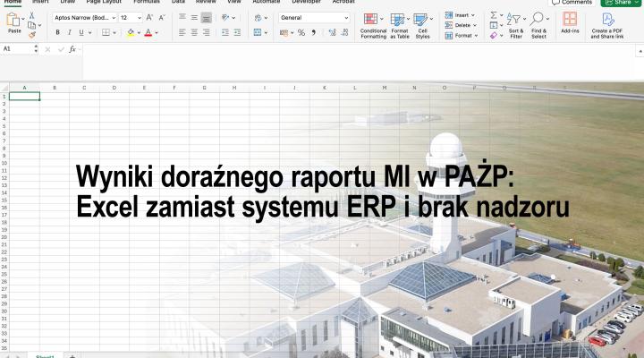Switch to the Home tab
This screenshot has width=644, height=358.
pos(13,2)
